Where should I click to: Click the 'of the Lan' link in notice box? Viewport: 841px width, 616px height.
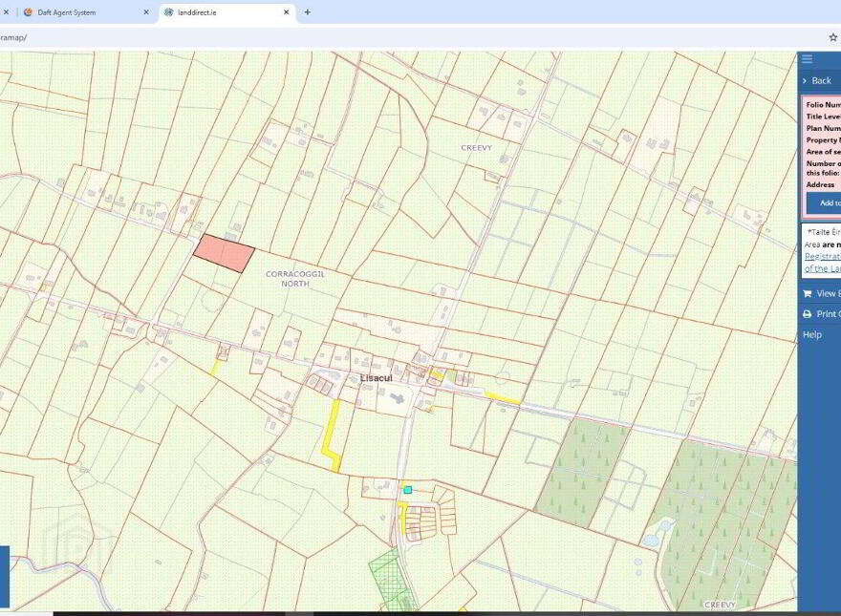[x=823, y=268]
